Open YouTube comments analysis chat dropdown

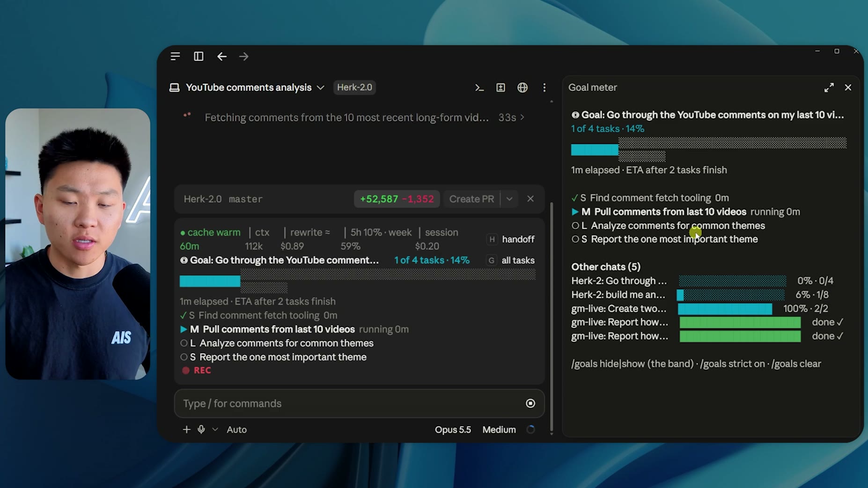coord(320,88)
